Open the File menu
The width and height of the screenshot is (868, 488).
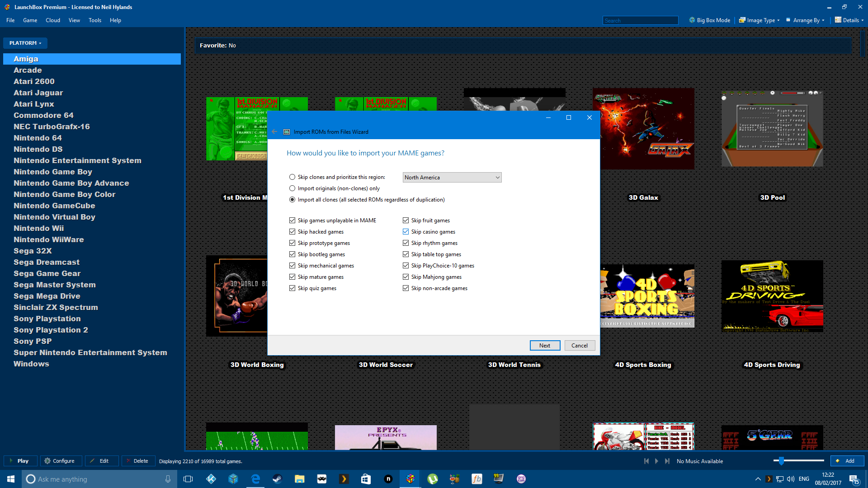click(x=10, y=20)
